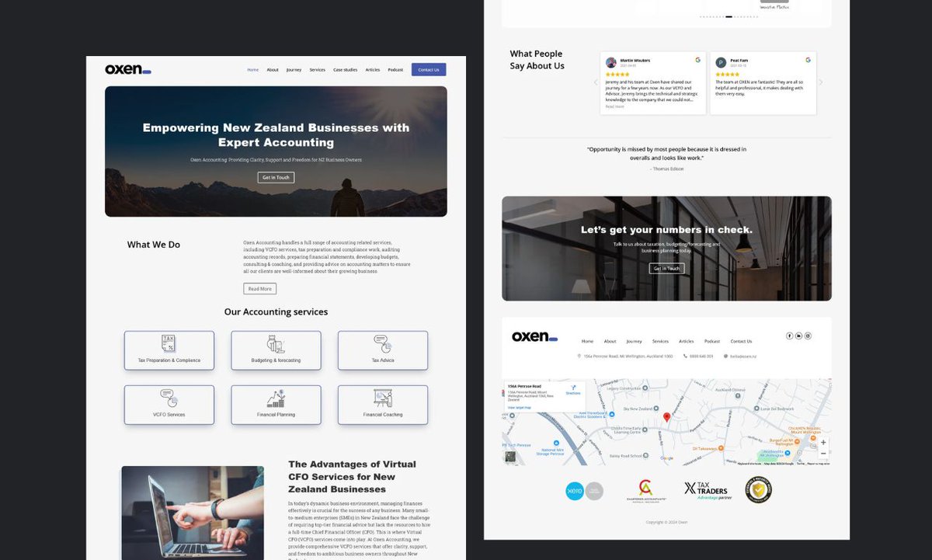The width and height of the screenshot is (932, 560).
Task: Open the Google logo on Martin Wouters' review
Action: click(x=700, y=60)
